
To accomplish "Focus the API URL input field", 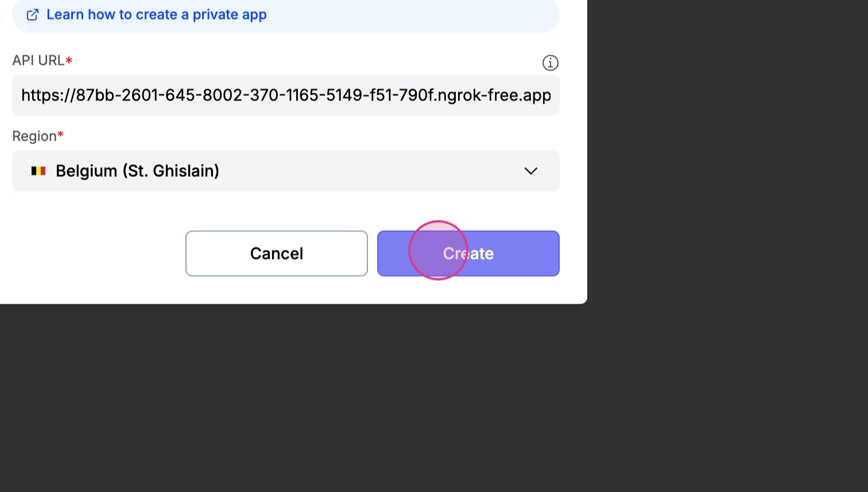I will [x=285, y=95].
